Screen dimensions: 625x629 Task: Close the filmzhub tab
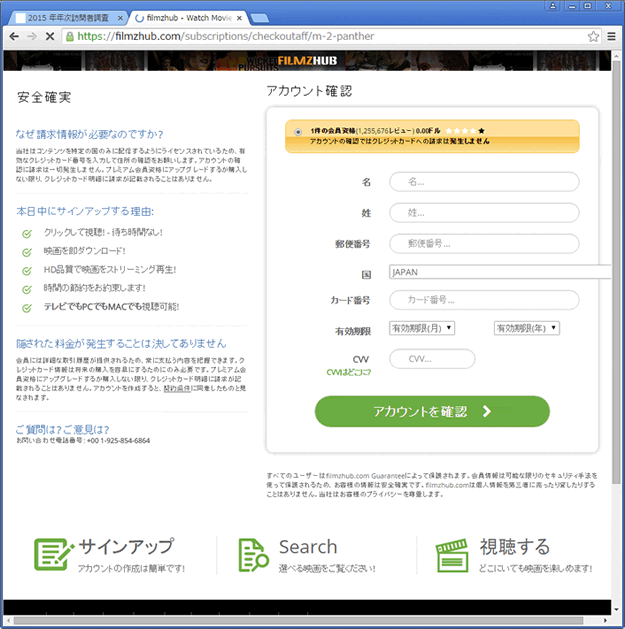click(239, 18)
